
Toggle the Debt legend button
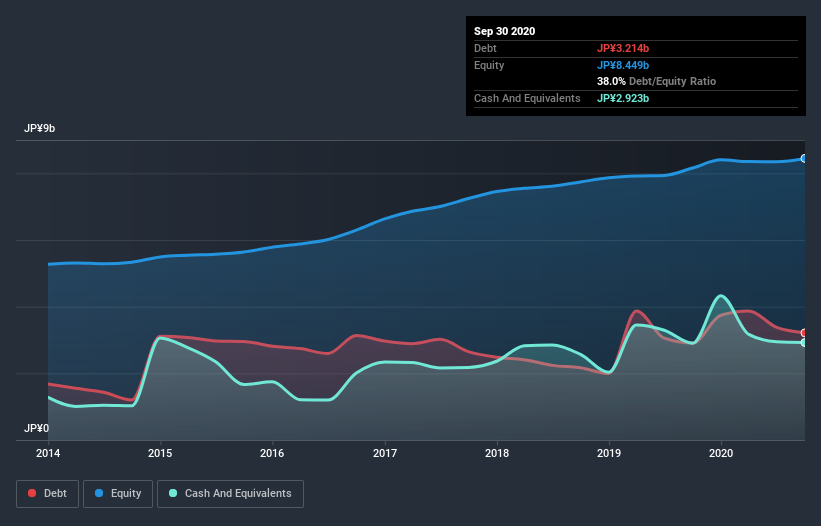point(47,494)
